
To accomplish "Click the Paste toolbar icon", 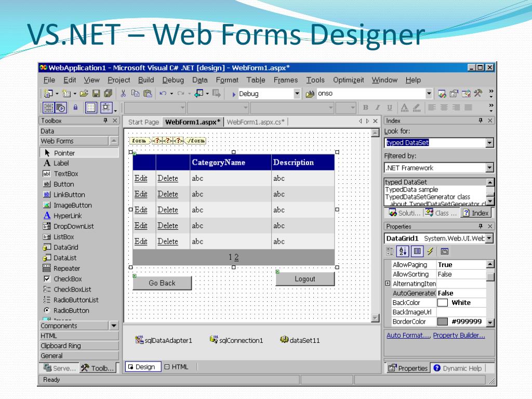I will tap(148, 94).
